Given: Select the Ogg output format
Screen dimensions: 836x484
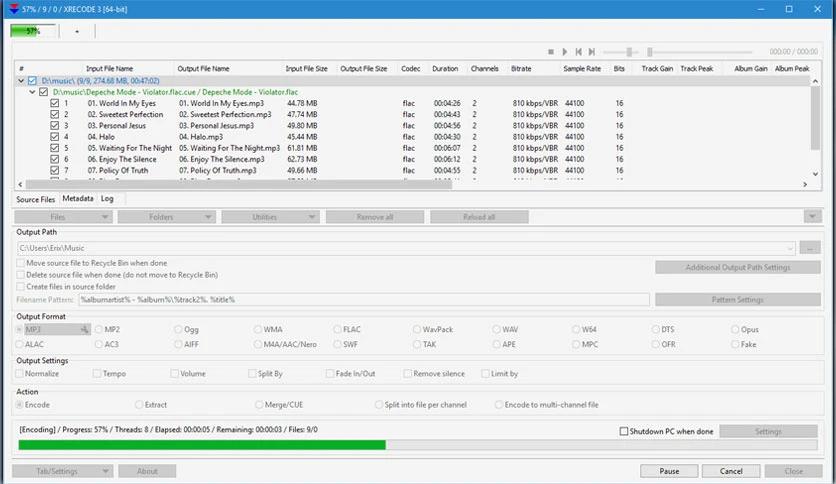Looking at the screenshot, I should click(x=178, y=329).
